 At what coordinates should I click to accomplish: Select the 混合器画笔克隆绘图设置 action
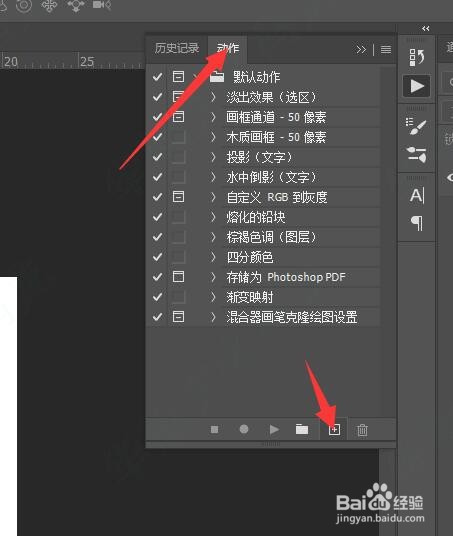pos(292,317)
